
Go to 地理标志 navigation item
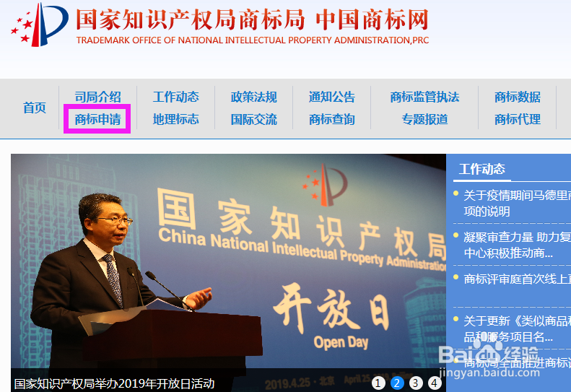[x=176, y=119]
